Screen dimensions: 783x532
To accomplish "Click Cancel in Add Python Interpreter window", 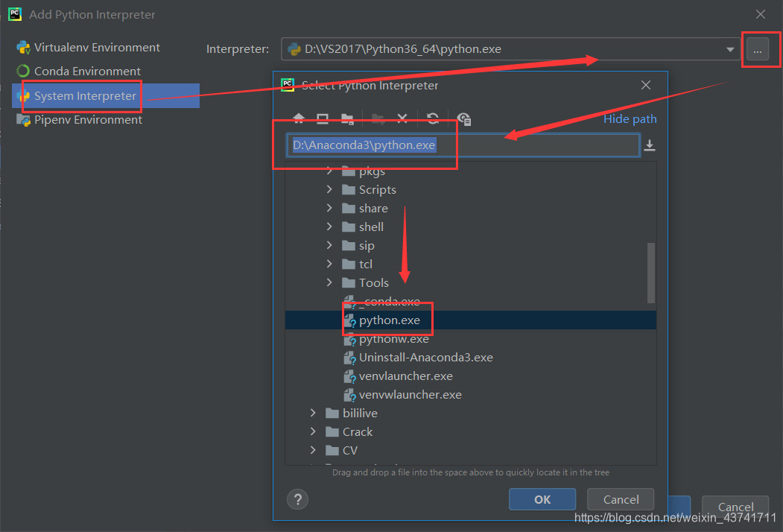I will click(x=735, y=507).
